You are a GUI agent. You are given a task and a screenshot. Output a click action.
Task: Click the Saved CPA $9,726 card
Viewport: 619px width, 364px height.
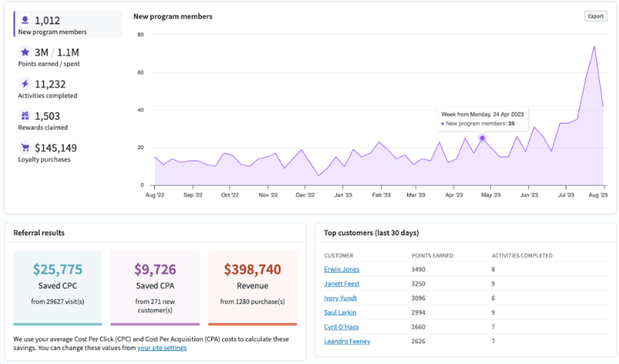coord(156,289)
